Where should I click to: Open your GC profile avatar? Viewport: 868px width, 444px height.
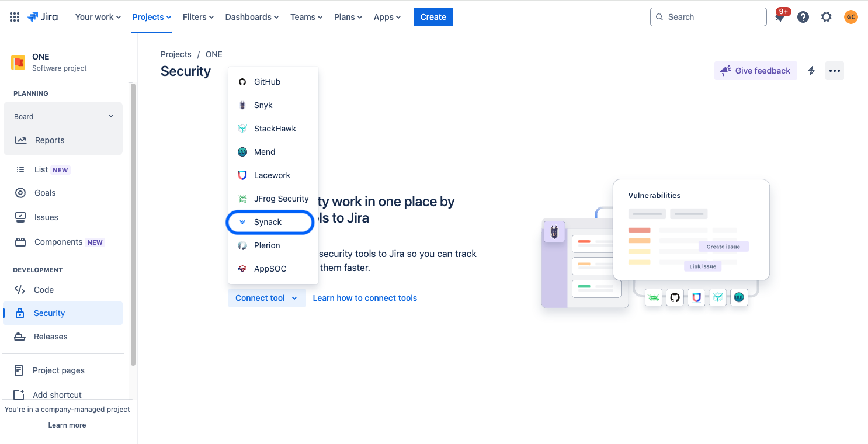pos(850,16)
